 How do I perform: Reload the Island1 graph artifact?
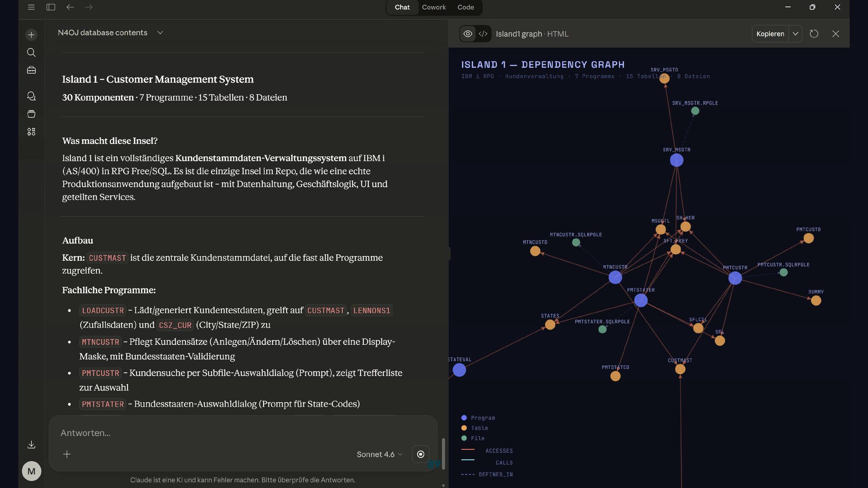pos(814,34)
